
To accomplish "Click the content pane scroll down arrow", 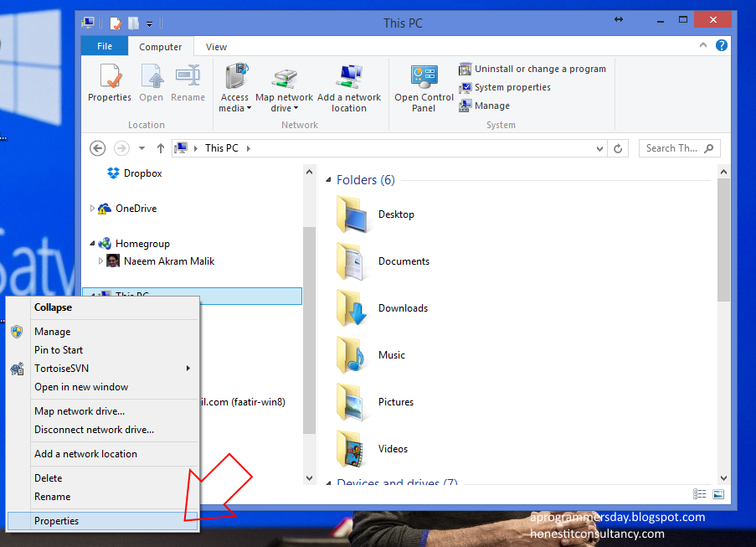I will pos(723,478).
